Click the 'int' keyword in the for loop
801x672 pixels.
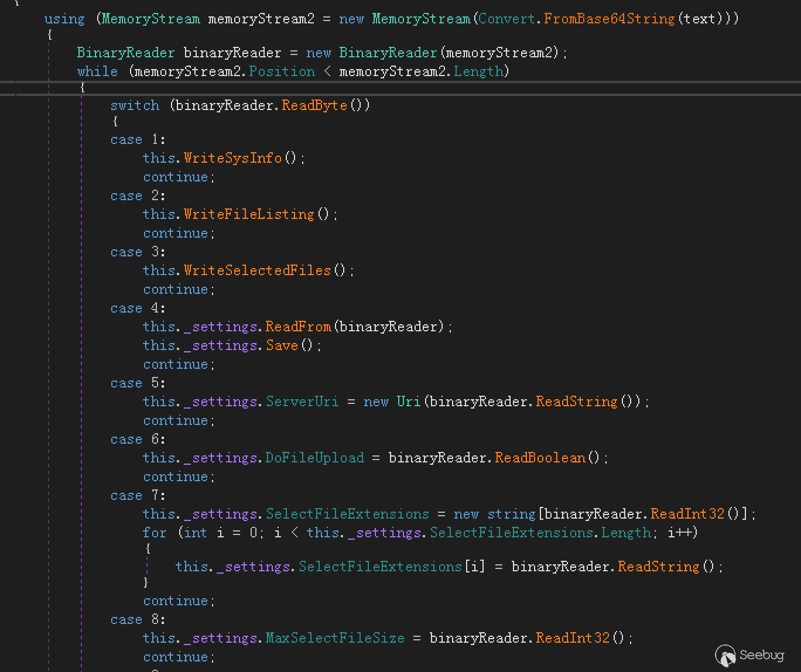coord(196,533)
